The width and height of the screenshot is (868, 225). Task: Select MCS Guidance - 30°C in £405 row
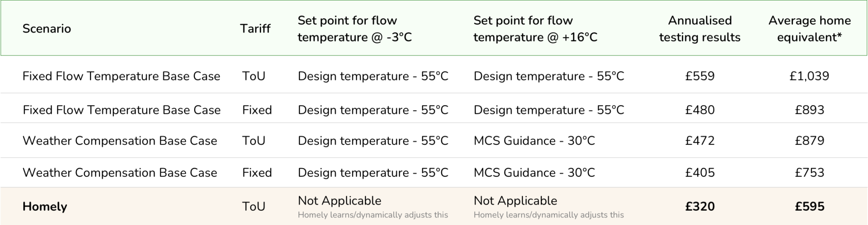(x=534, y=172)
